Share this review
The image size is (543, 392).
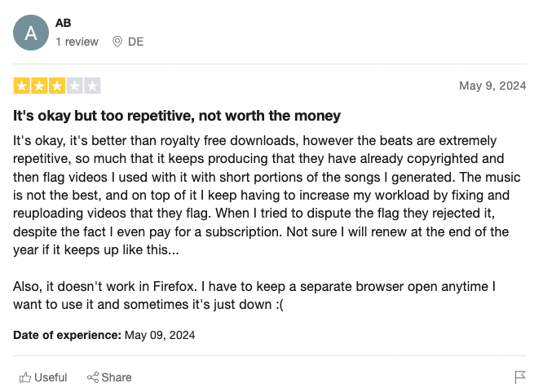109,377
